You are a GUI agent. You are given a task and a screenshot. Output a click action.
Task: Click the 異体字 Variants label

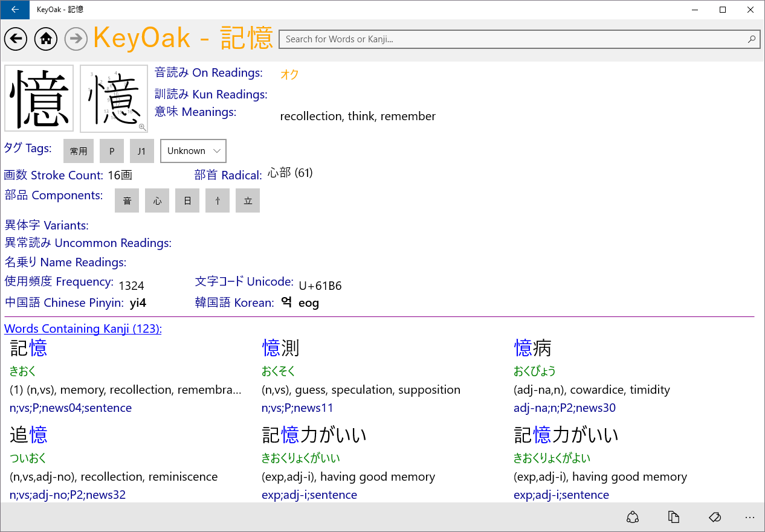(47, 225)
